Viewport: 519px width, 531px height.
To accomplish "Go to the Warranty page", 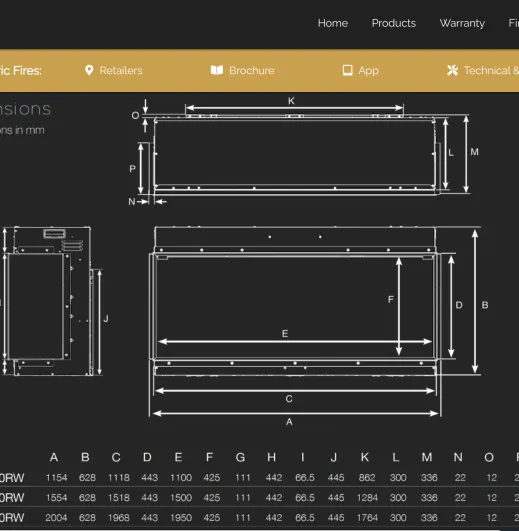I will 462,23.
